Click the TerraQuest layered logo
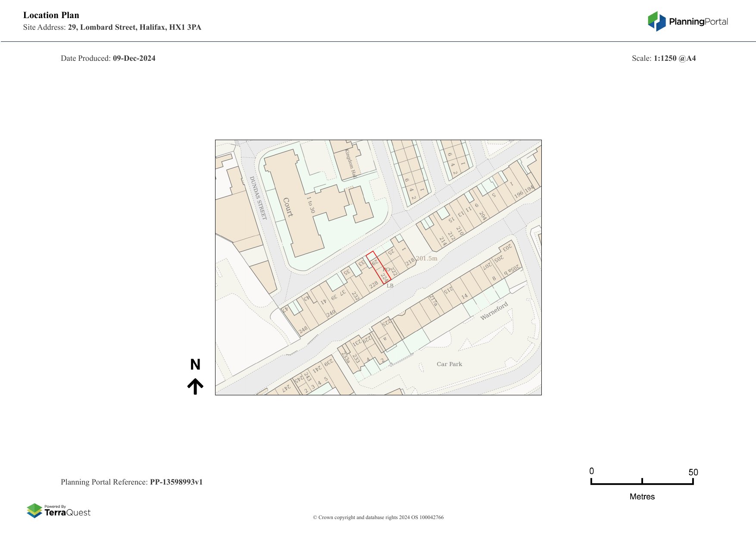The width and height of the screenshot is (756, 535). coord(34,511)
